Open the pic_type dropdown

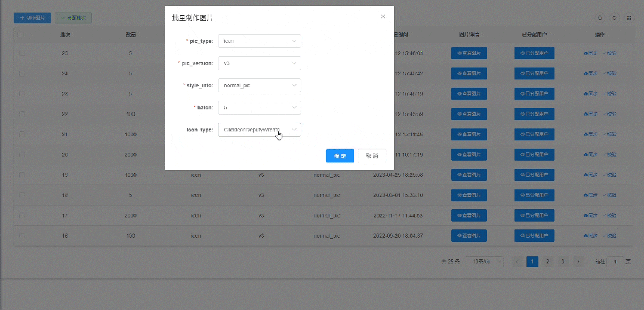point(260,41)
